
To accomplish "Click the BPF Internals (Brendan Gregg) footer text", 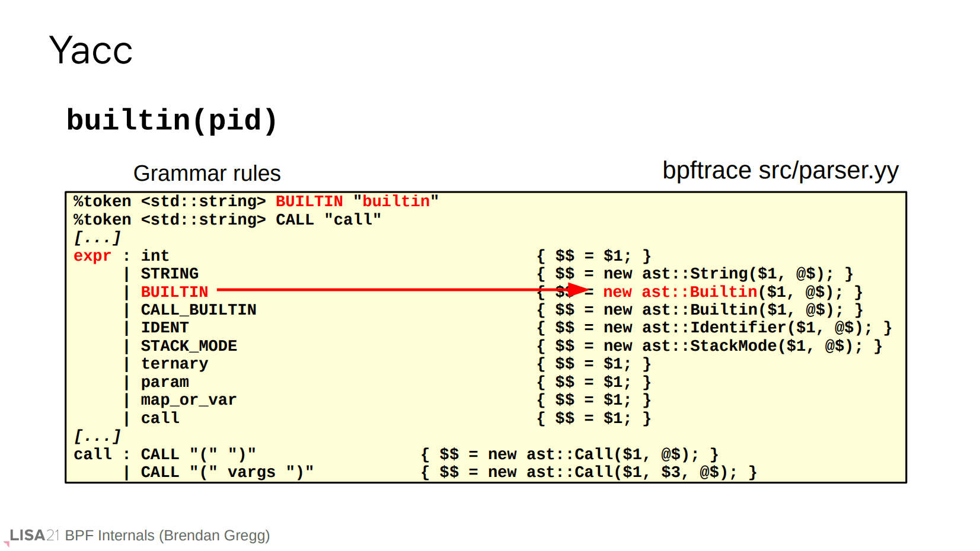I will click(167, 536).
